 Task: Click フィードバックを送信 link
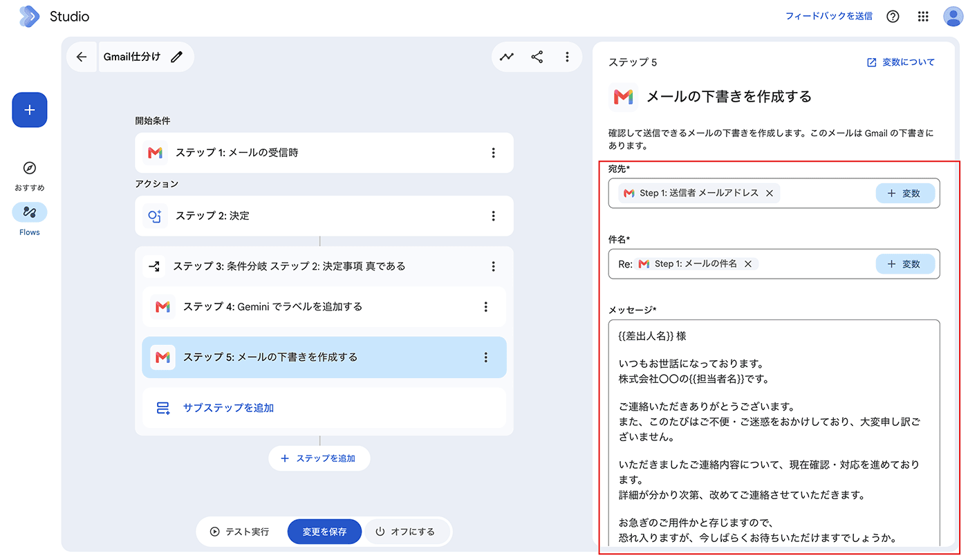point(828,16)
